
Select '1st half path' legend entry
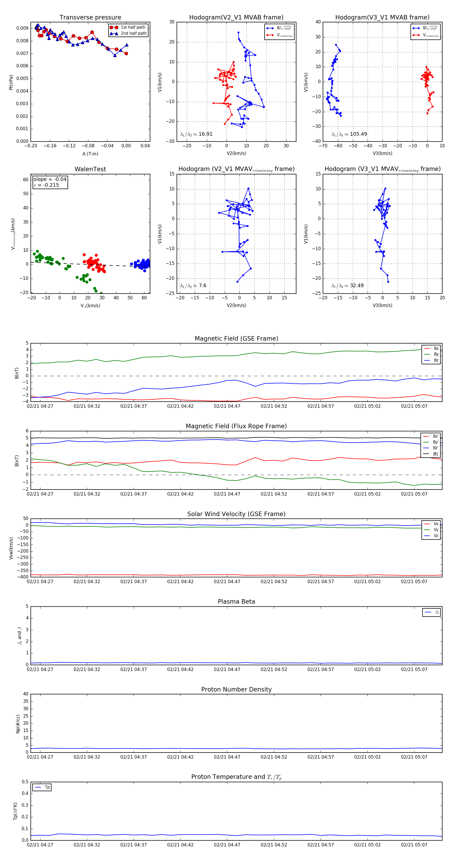coord(128,27)
